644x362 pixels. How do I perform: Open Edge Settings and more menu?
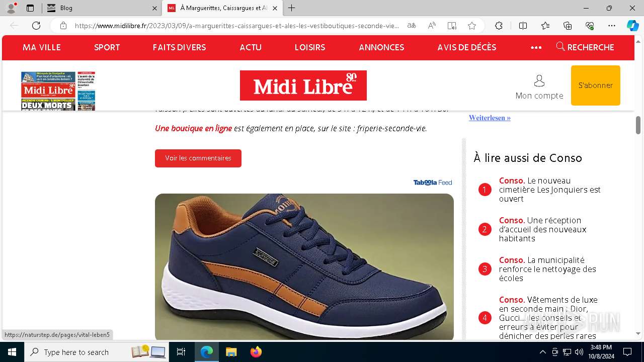click(612, 26)
